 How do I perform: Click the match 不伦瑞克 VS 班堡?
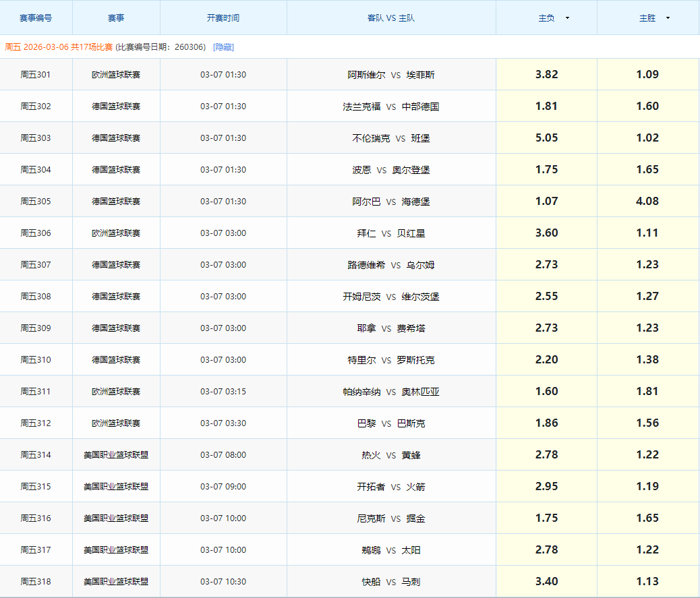(391, 138)
